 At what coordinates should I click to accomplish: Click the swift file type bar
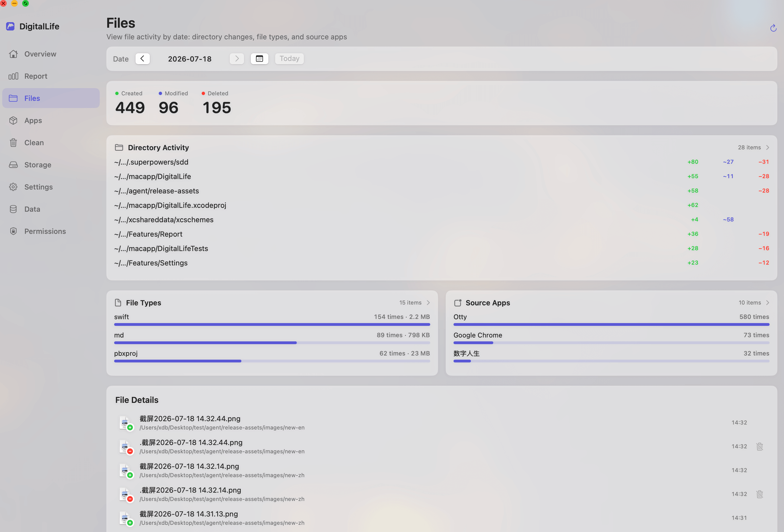[272, 324]
